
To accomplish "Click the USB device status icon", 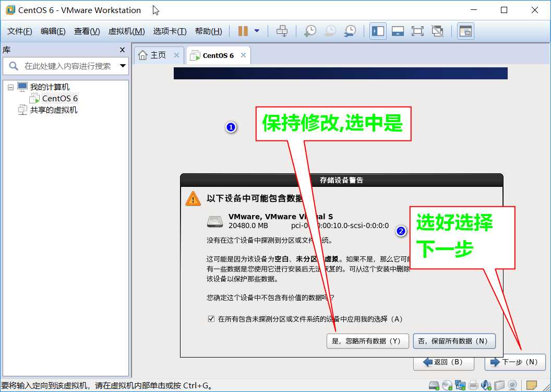I will (x=499, y=386).
